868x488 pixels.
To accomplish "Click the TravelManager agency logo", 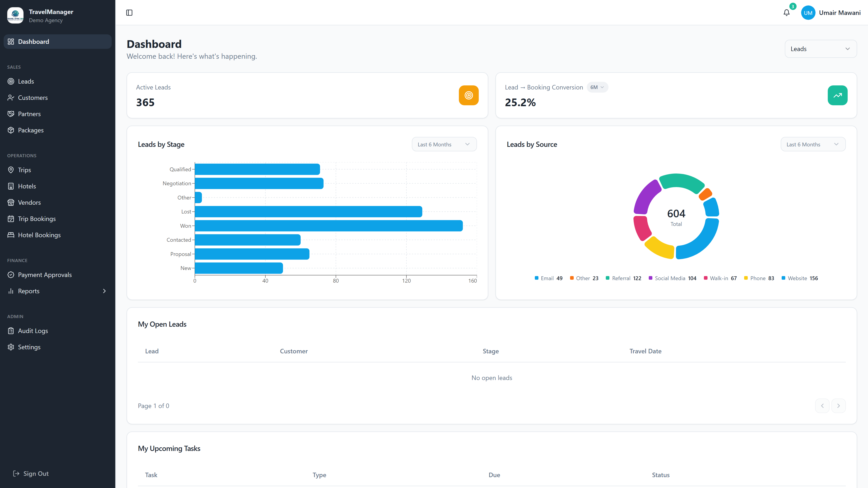I will tap(15, 16).
